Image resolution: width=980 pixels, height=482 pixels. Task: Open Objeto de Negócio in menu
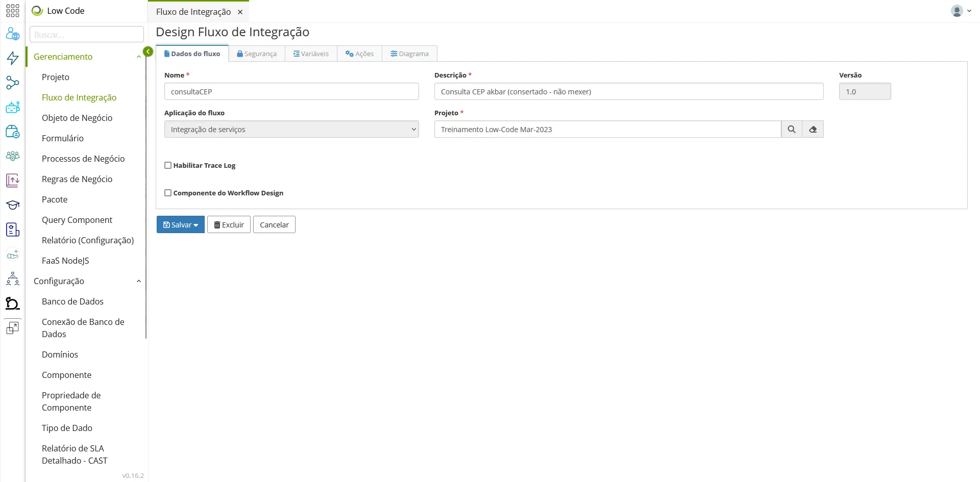click(x=77, y=118)
